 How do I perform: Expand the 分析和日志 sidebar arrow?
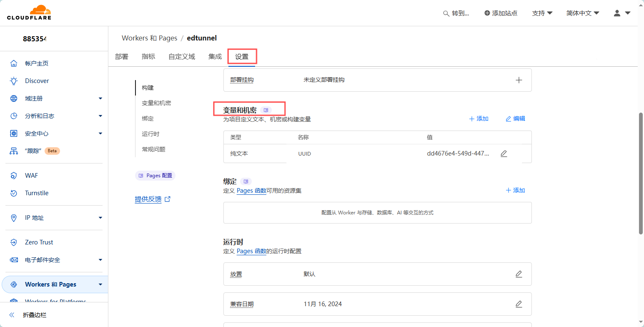click(x=100, y=116)
